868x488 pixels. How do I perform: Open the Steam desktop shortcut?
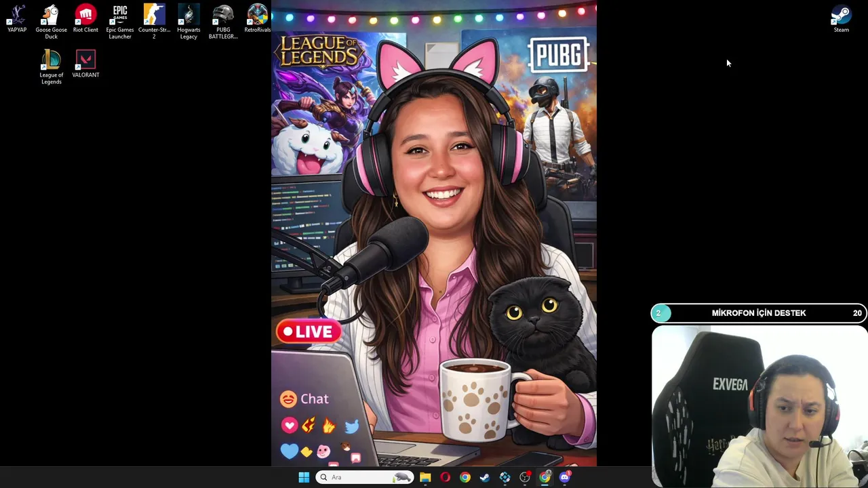click(841, 19)
